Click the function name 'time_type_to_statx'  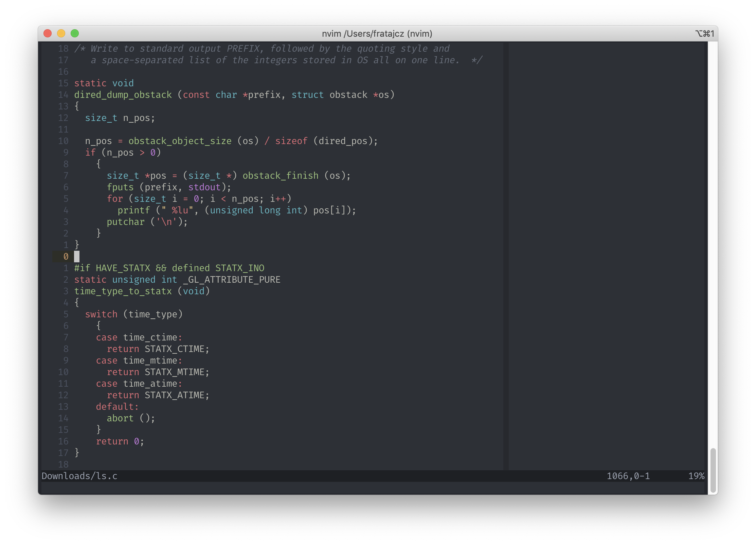point(123,291)
